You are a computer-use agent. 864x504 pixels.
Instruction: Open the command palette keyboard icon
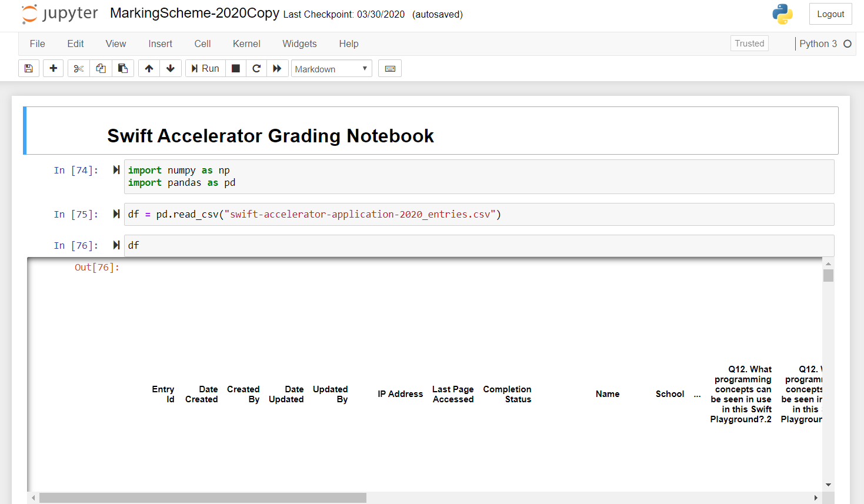tap(390, 69)
